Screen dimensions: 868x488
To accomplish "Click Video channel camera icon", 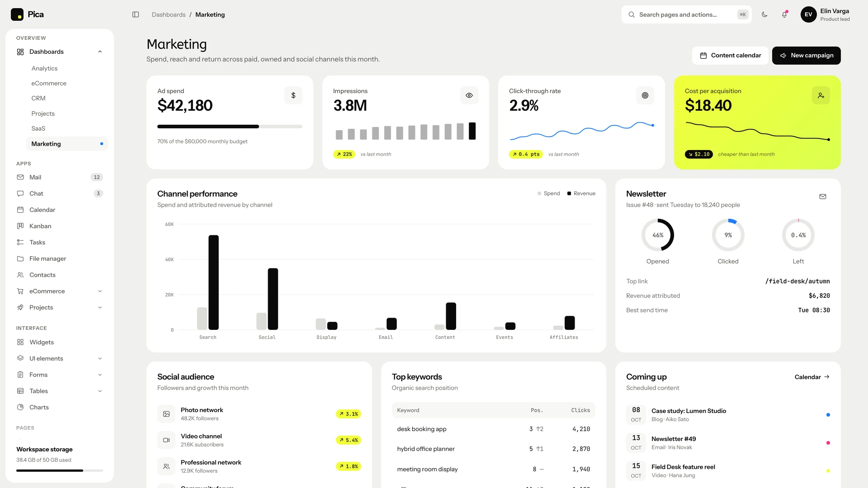I will click(x=166, y=440).
